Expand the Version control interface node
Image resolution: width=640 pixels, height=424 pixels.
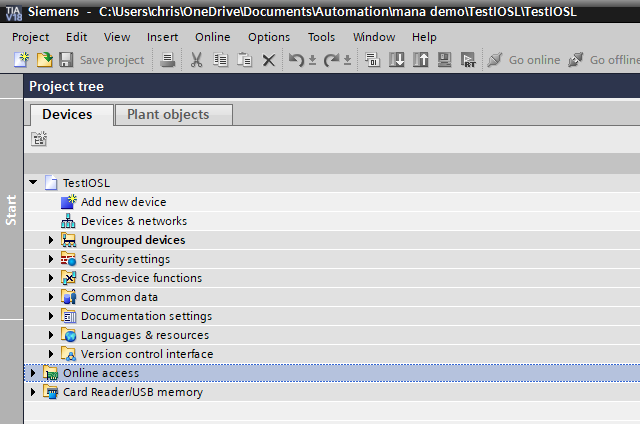point(51,354)
